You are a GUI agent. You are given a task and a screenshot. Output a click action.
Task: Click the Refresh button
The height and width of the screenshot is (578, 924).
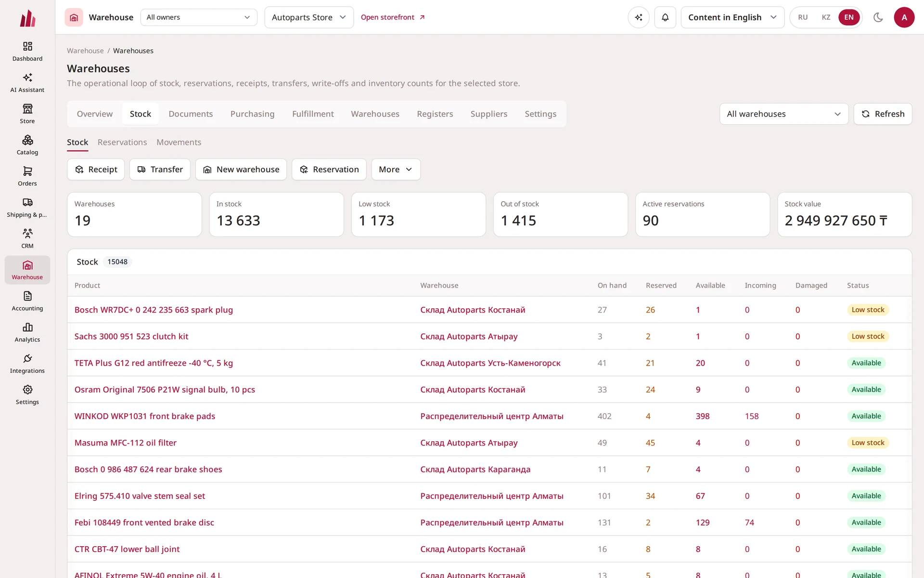click(883, 114)
